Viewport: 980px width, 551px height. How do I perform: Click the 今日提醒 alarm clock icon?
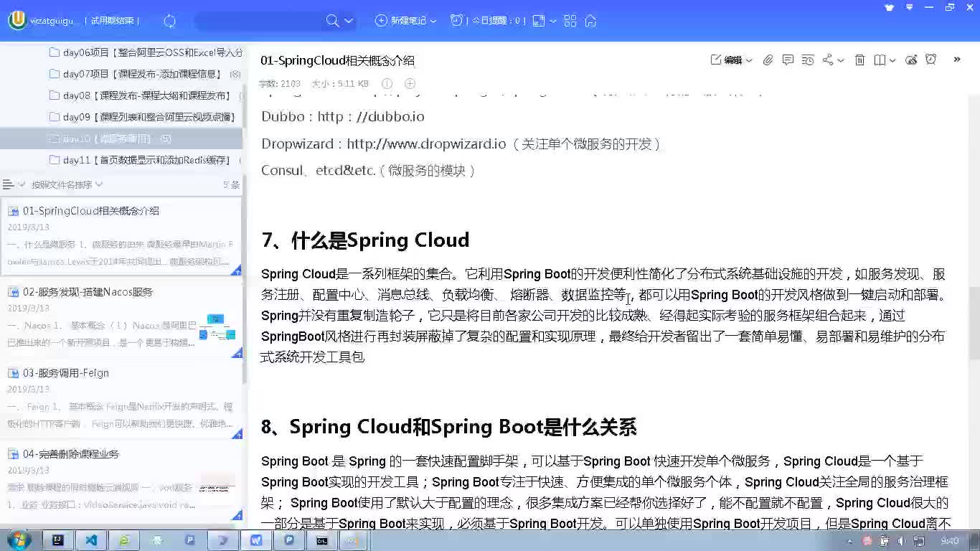(456, 20)
